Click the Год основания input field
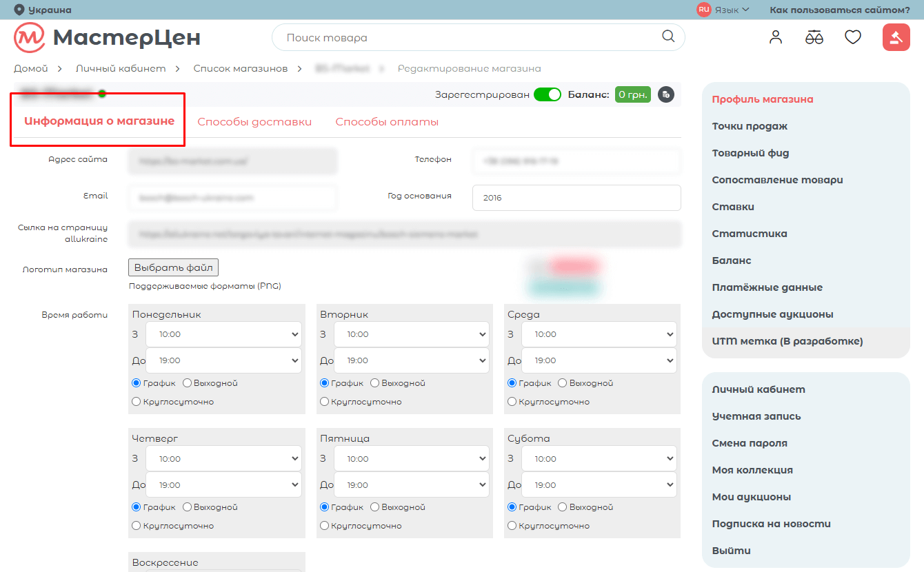This screenshot has height=572, width=924. pos(576,198)
